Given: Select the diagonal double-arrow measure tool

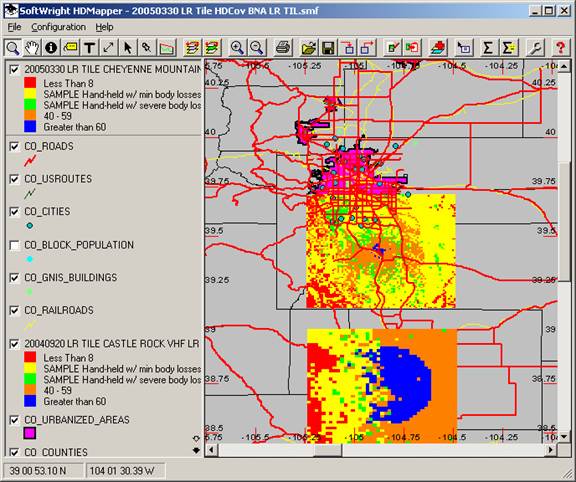Looking at the screenshot, I should pos(108,48).
